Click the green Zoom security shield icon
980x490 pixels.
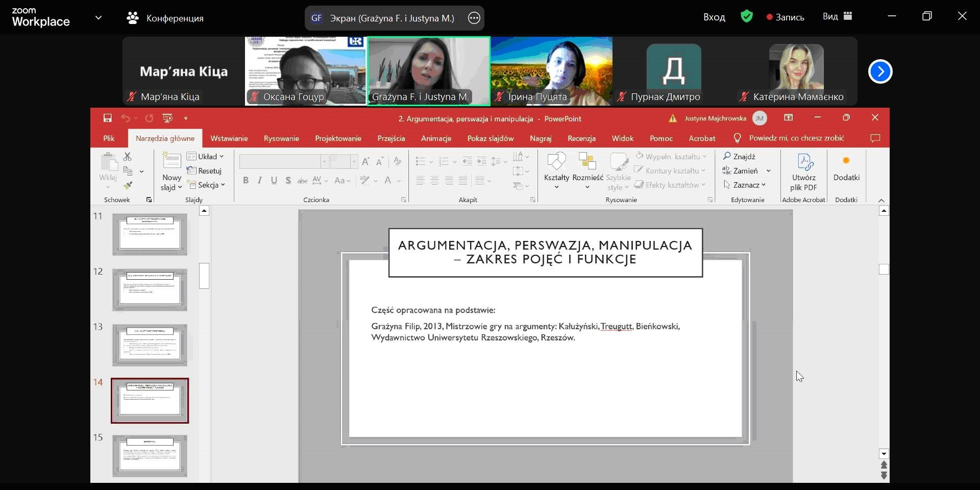pyautogui.click(x=747, y=17)
